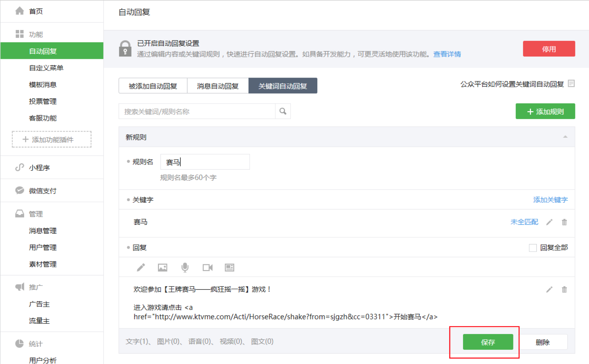Click the 首页 sidebar link
The width and height of the screenshot is (589, 364).
[x=36, y=11]
